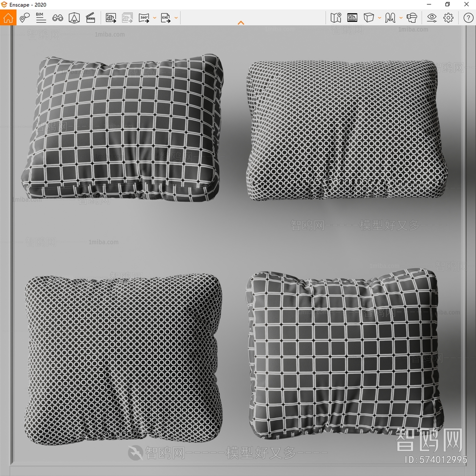Click the bottom-right grid-pattern pillow
Viewport: 476px width, 476px height.
click(345, 355)
